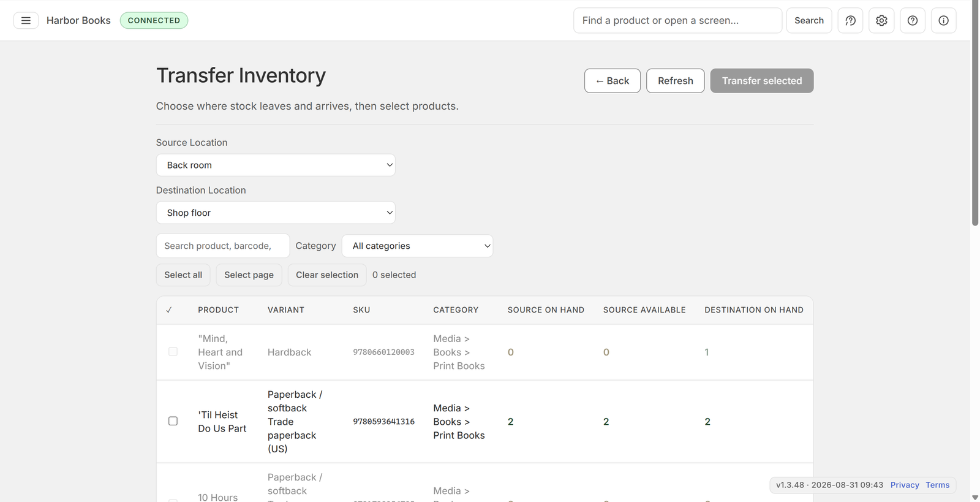Expand the Destination Location dropdown (Shop floor)
Viewport: 980px width, 502px height.
(276, 213)
